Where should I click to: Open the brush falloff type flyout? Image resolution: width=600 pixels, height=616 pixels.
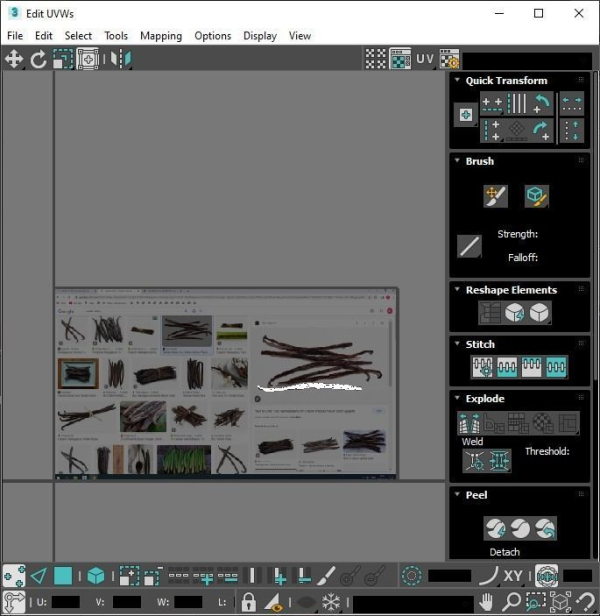pyautogui.click(x=469, y=246)
